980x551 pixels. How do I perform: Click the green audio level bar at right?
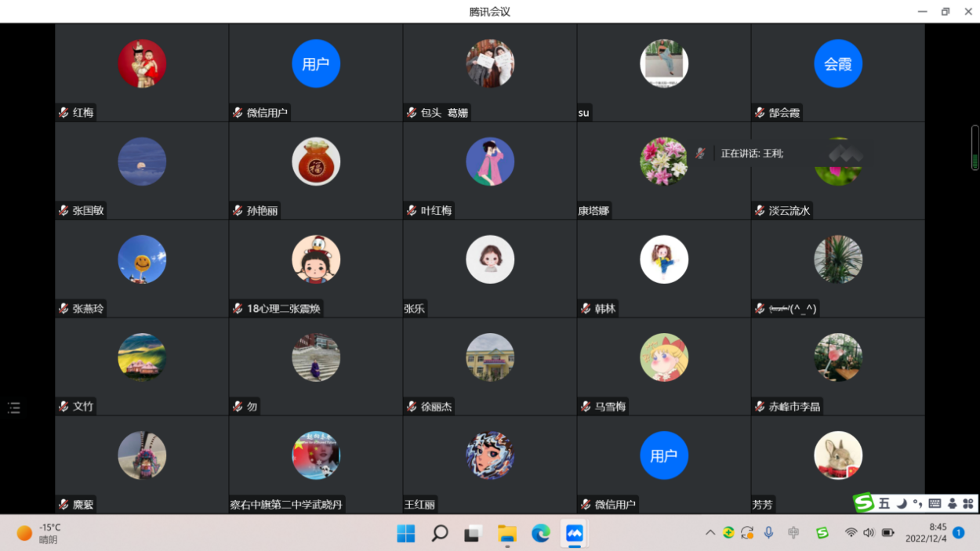coord(975,147)
